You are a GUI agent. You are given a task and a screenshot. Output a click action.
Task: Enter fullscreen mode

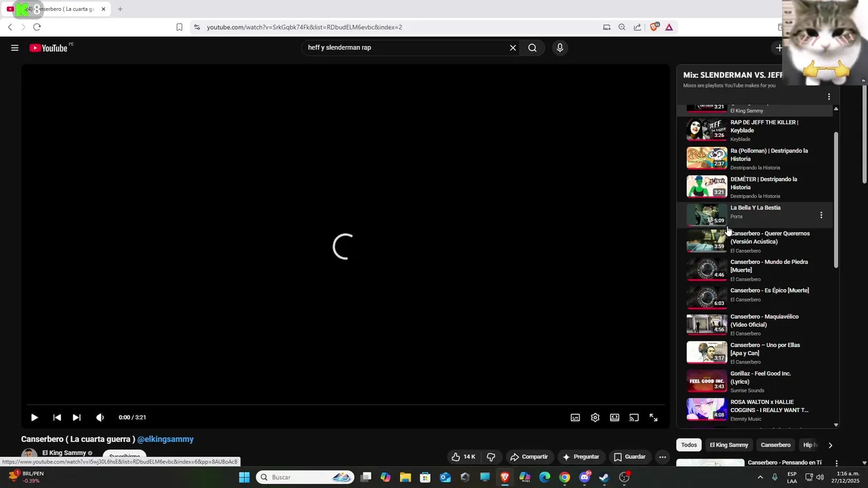click(654, 418)
